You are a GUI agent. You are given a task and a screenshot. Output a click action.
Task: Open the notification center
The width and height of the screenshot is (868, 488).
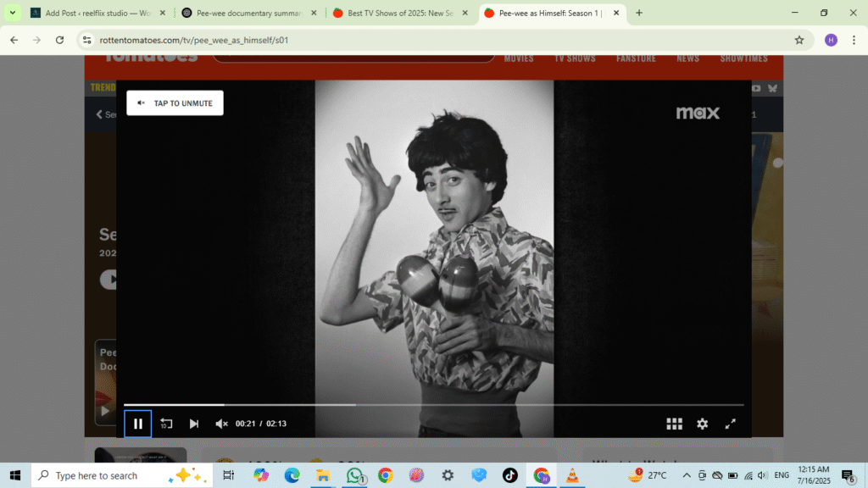(848, 475)
